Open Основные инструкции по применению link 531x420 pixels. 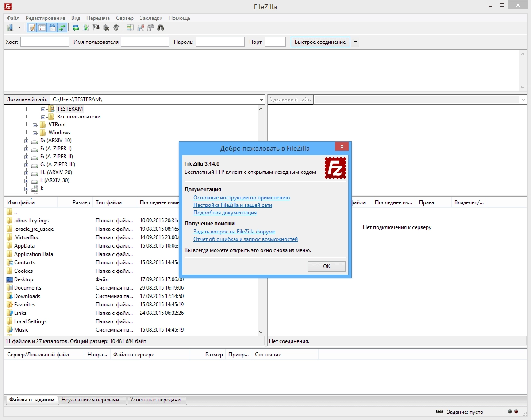pyautogui.click(x=242, y=198)
